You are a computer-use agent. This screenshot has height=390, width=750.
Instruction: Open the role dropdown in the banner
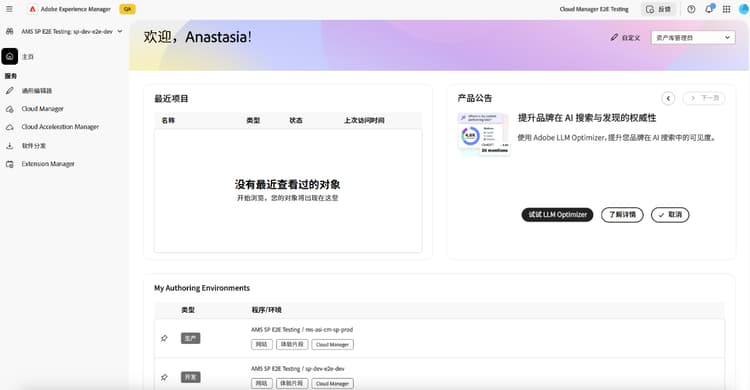pos(693,37)
